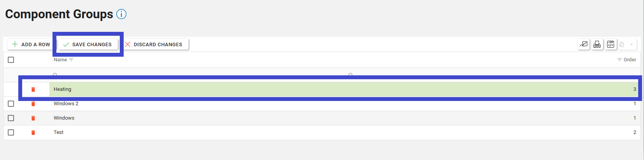The image size is (644, 160).
Task: Delete the Heating row via trash icon
Action: tap(33, 89)
